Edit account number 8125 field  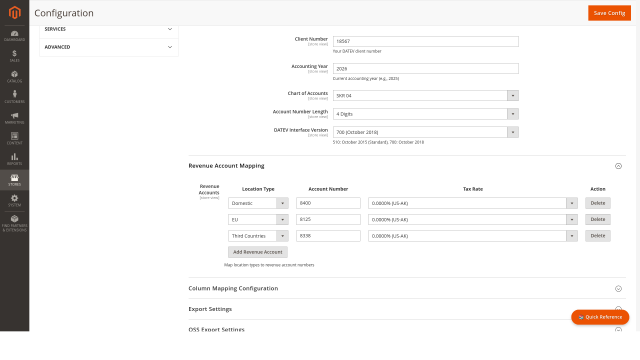pyautogui.click(x=328, y=220)
